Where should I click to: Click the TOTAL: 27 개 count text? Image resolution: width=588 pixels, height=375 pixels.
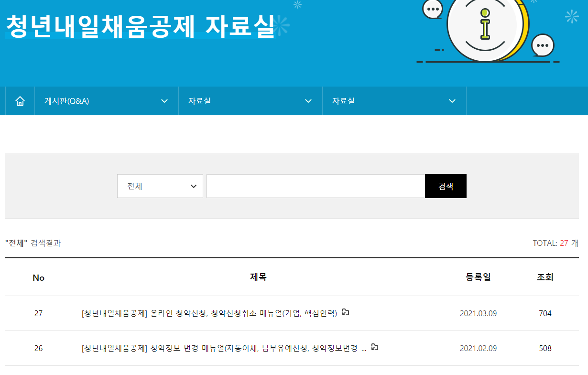tap(555, 243)
